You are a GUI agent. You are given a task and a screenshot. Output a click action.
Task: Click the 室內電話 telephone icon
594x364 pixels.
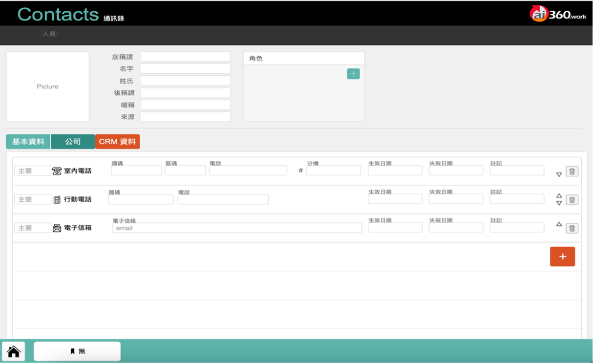(57, 171)
